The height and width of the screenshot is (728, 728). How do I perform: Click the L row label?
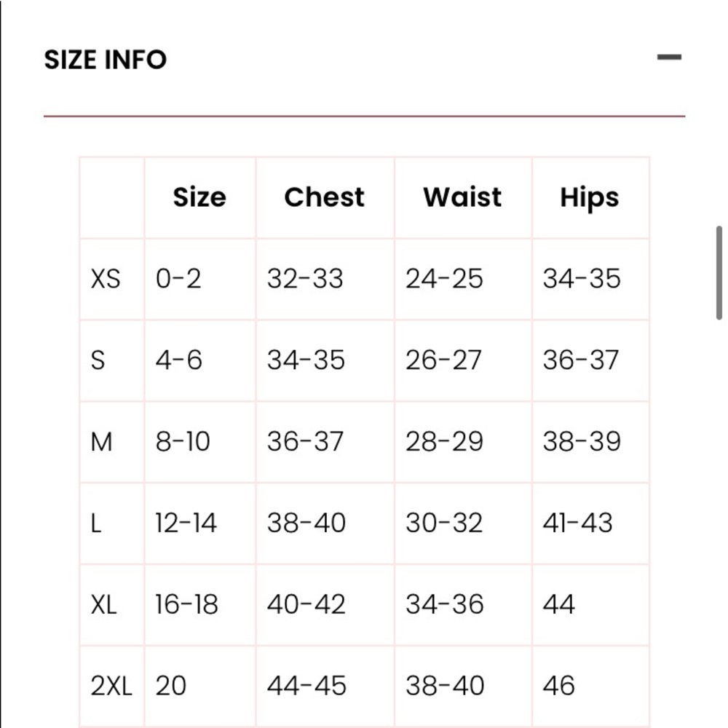(95, 523)
